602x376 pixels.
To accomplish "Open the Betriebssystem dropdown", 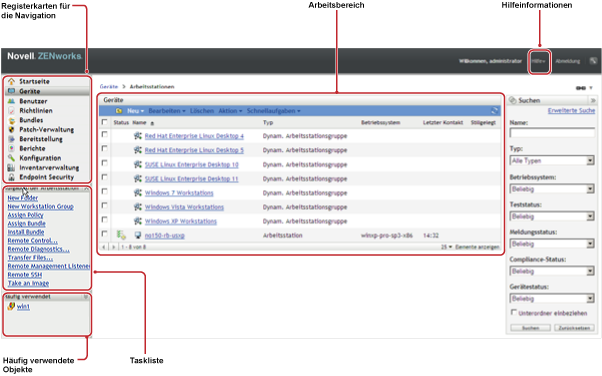I will click(552, 189).
